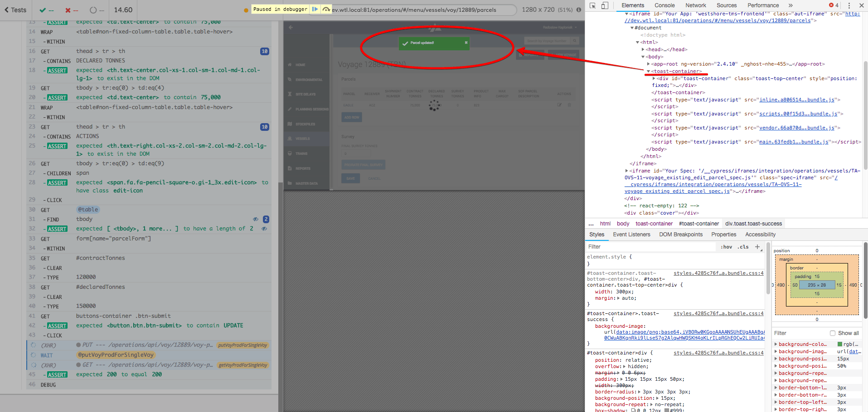Open the DOM Breakpoints pane tab
The image size is (868, 412).
point(681,235)
